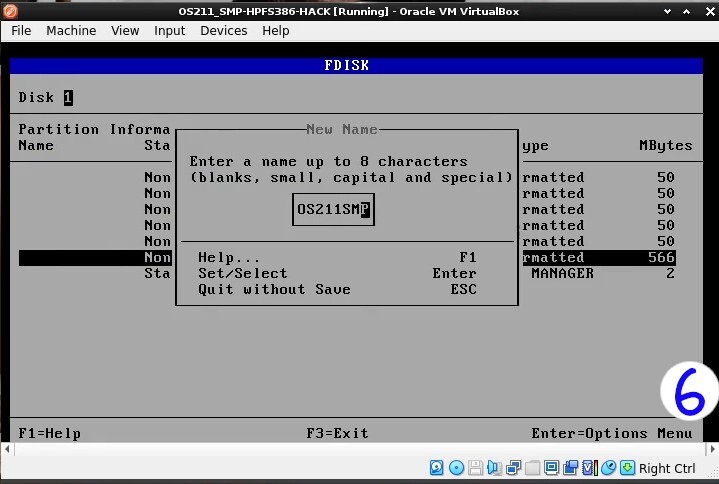
Task: Click the shared folders status icon
Action: 532,468
